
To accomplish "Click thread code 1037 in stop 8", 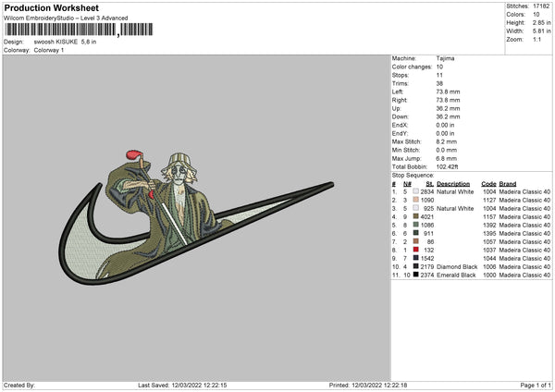I will pos(489,251).
